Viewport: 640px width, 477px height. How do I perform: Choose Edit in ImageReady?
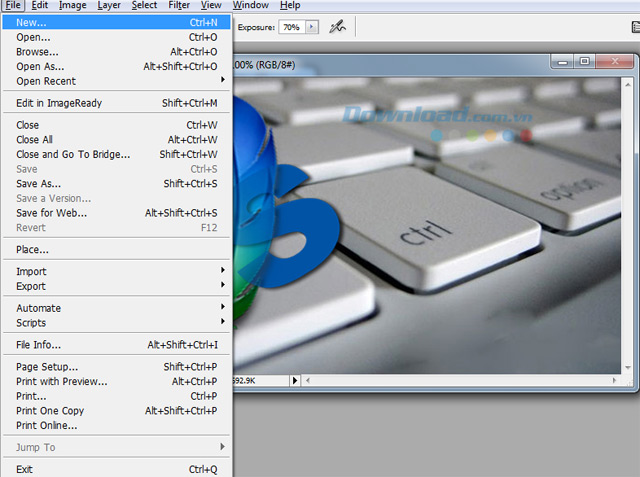(x=117, y=103)
